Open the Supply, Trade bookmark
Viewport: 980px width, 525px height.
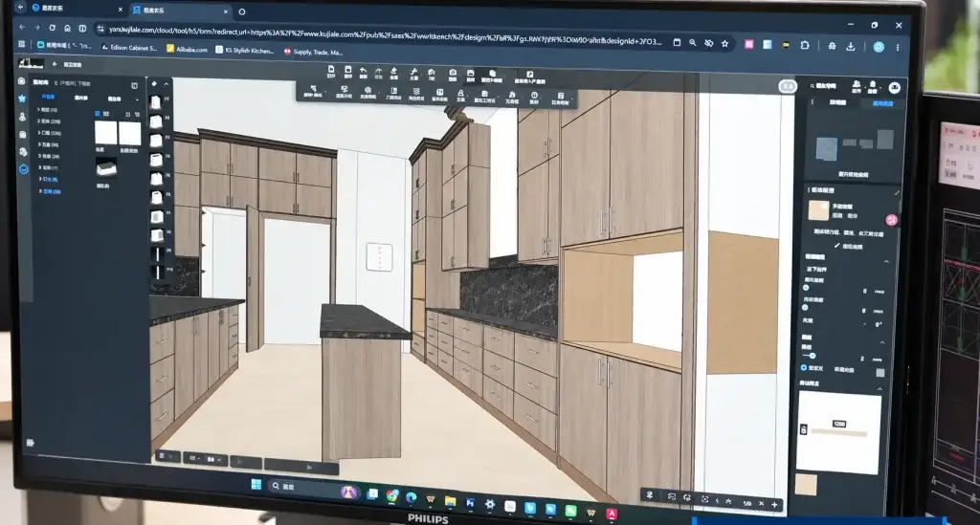pyautogui.click(x=313, y=52)
